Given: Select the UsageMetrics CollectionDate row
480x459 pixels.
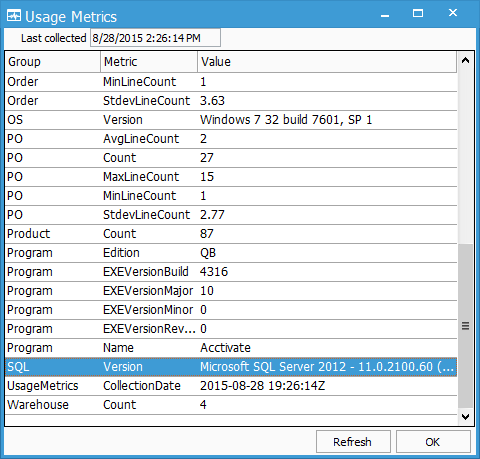Looking at the screenshot, I should (231, 386).
